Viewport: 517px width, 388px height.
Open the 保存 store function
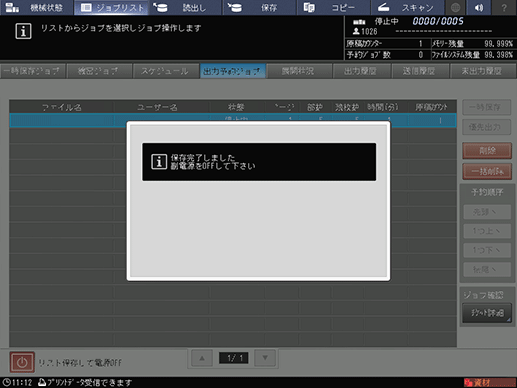point(259,7)
